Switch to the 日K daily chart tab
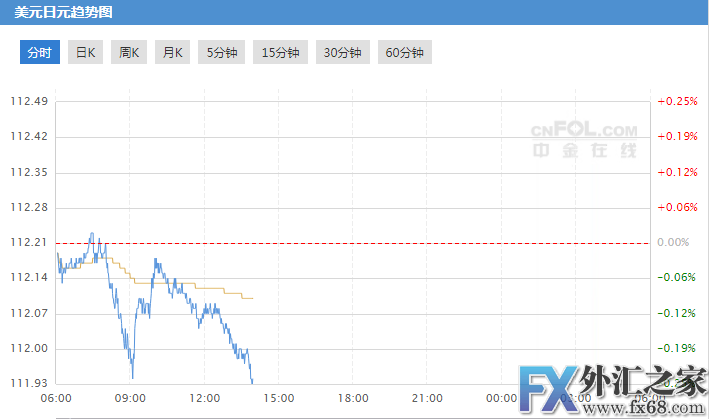This screenshot has width=709, height=419. 86,53
